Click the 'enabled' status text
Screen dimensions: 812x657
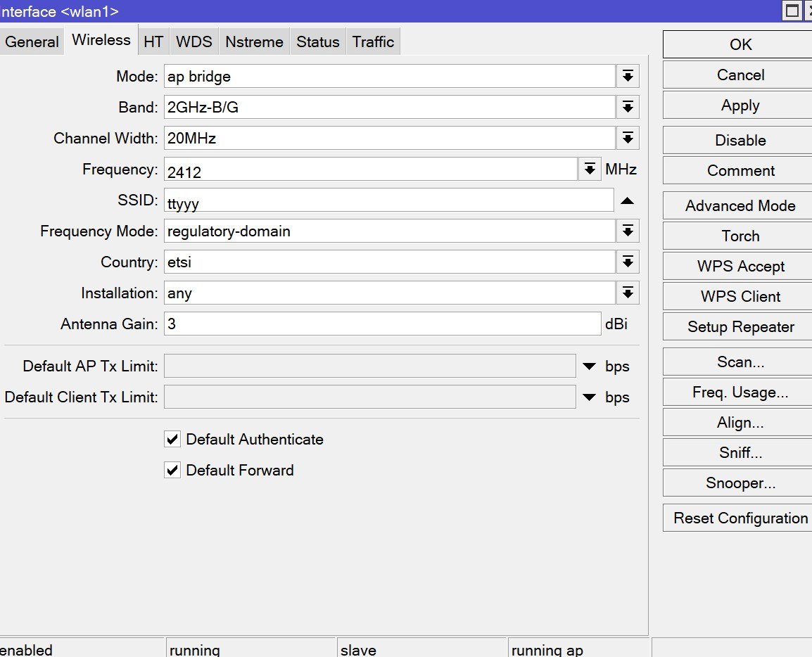[x=26, y=650]
